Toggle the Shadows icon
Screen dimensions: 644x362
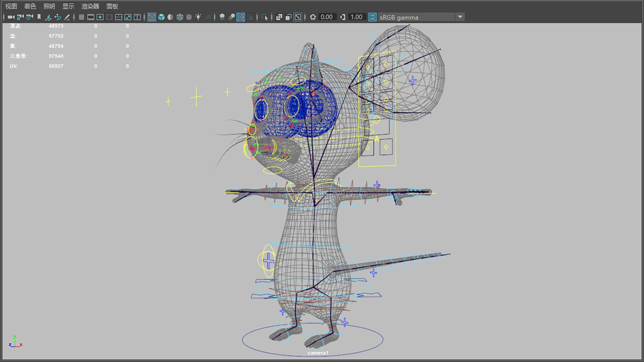(208, 17)
